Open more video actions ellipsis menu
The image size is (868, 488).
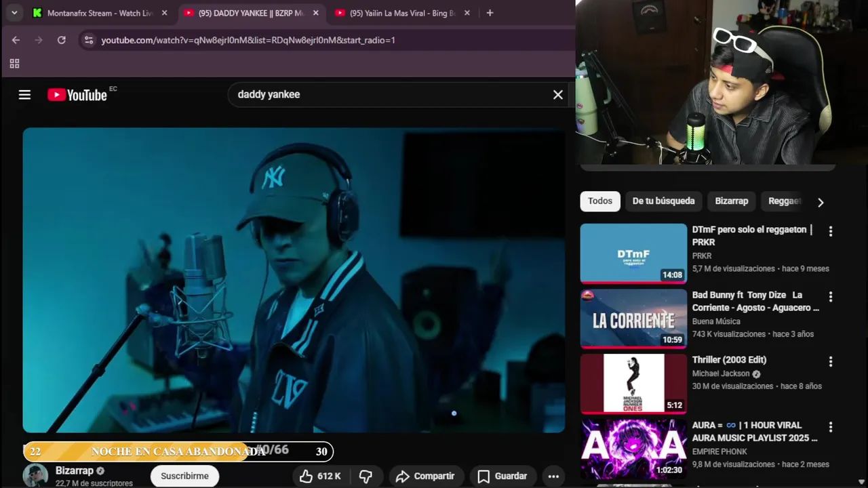(553, 476)
